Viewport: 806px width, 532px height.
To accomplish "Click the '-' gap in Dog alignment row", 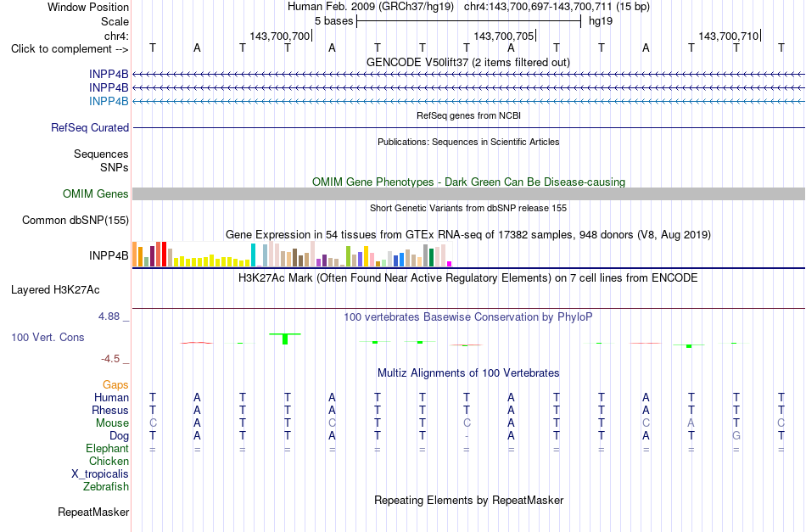I will tap(467, 436).
